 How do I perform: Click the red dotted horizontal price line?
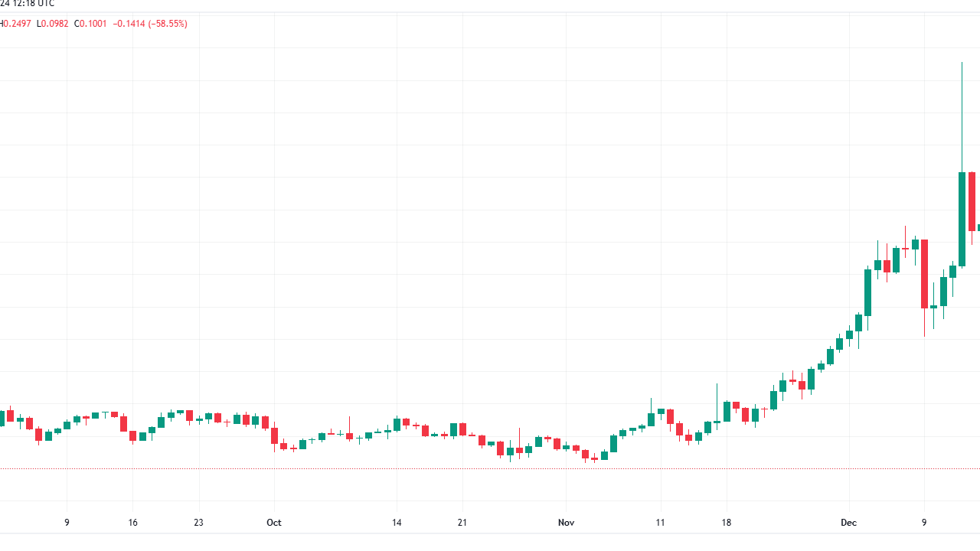490,468
